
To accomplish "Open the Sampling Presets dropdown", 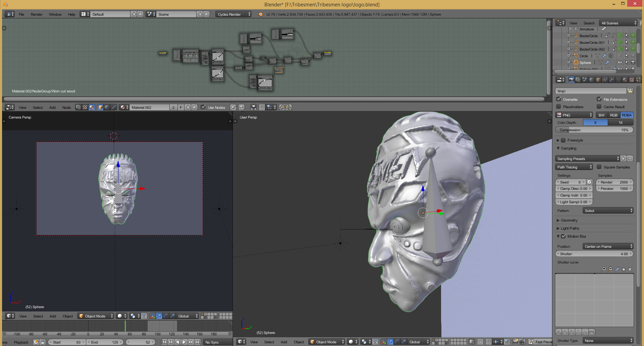I will coord(588,158).
